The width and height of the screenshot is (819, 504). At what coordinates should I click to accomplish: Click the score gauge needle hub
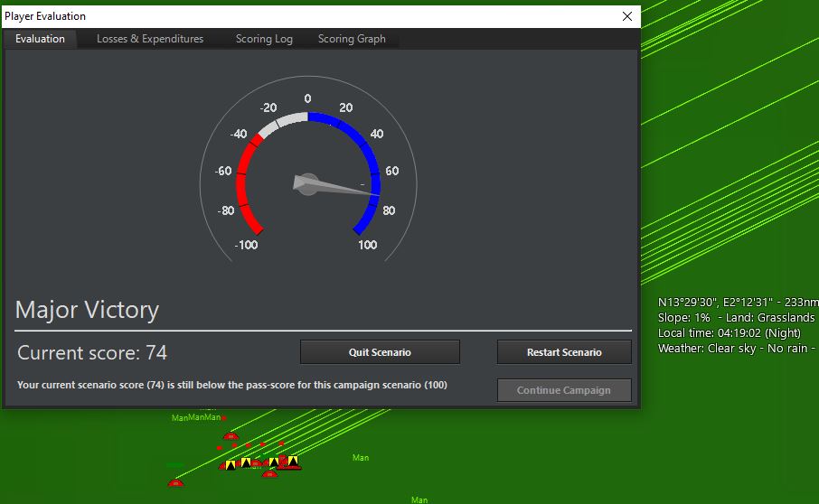(307, 184)
